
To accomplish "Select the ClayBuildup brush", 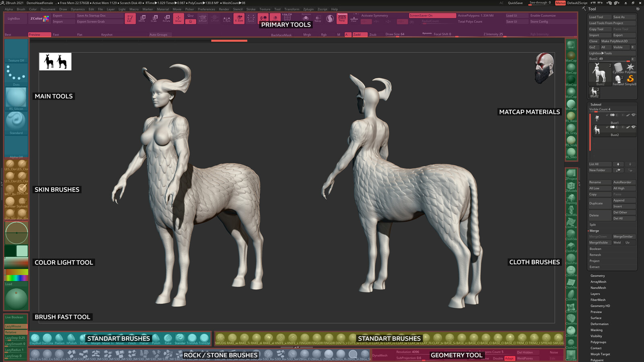I will tap(35, 339).
